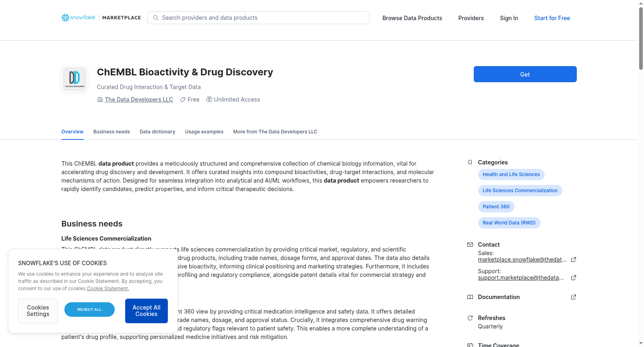Click scrollbar up arrow

641,3
